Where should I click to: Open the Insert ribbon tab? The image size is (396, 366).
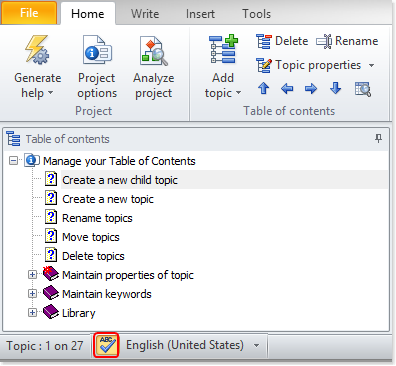[200, 14]
